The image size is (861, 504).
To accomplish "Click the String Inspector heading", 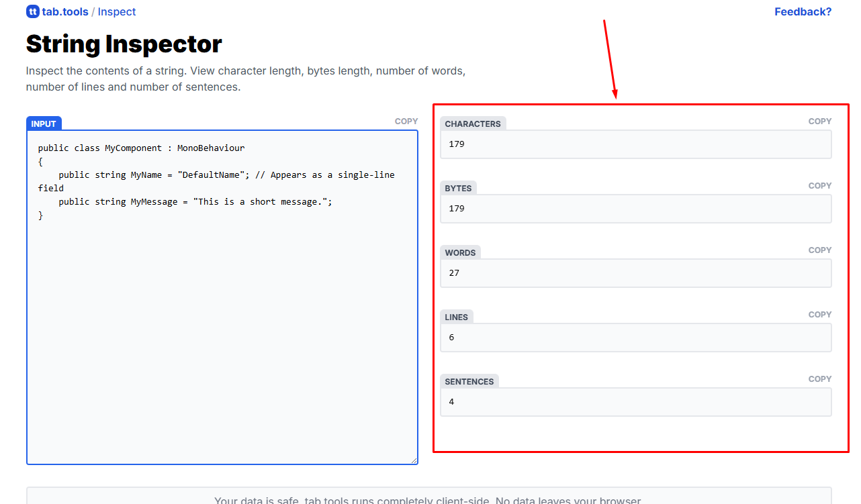I will (x=124, y=44).
